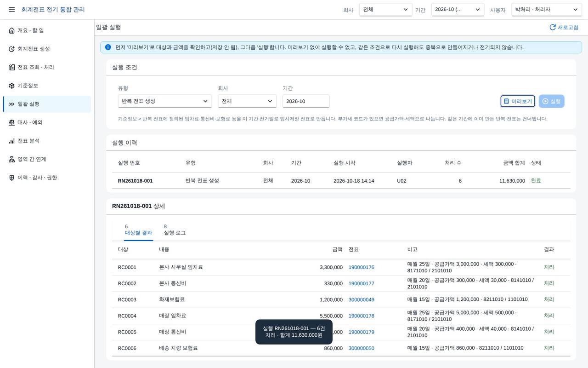Select the 기준정보 sidebar icon
This screenshot has height=368, width=588.
tap(12, 86)
